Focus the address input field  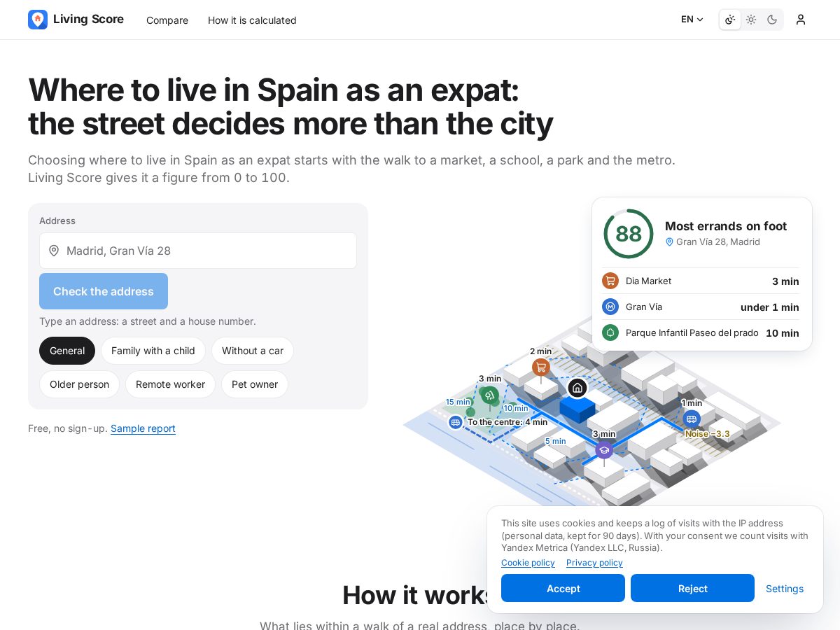coord(198,251)
